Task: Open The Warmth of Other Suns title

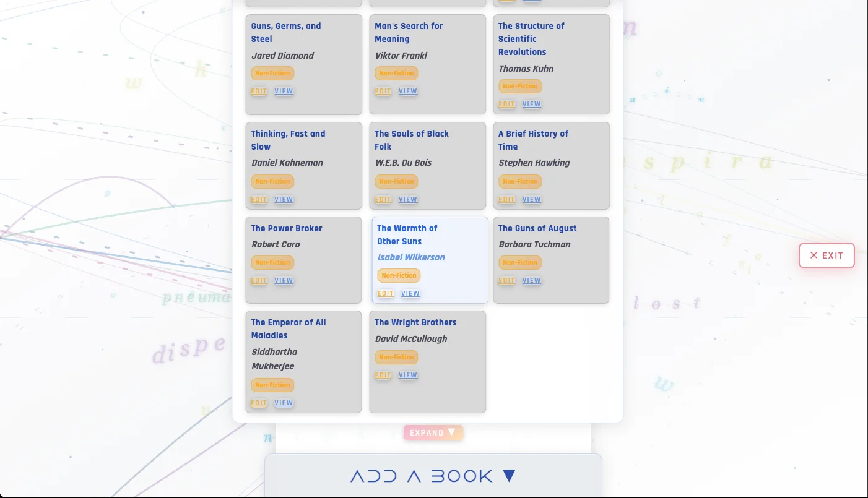Action: 407,234
